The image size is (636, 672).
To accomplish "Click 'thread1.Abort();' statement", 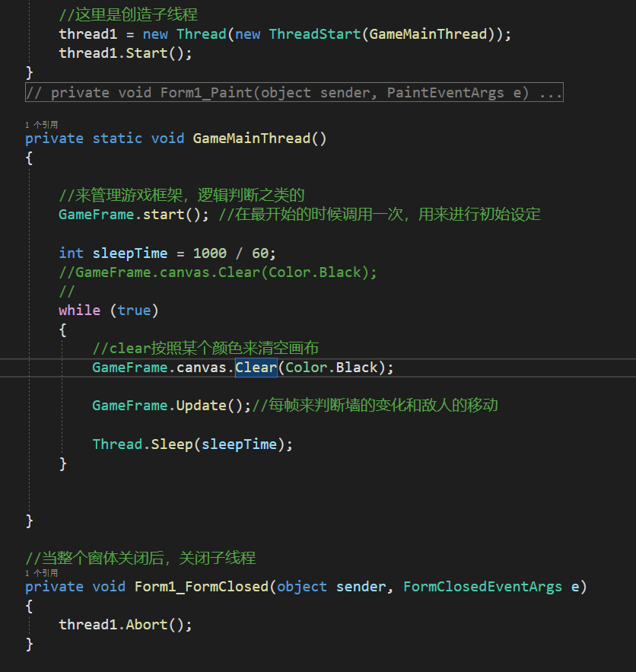I will [126, 624].
